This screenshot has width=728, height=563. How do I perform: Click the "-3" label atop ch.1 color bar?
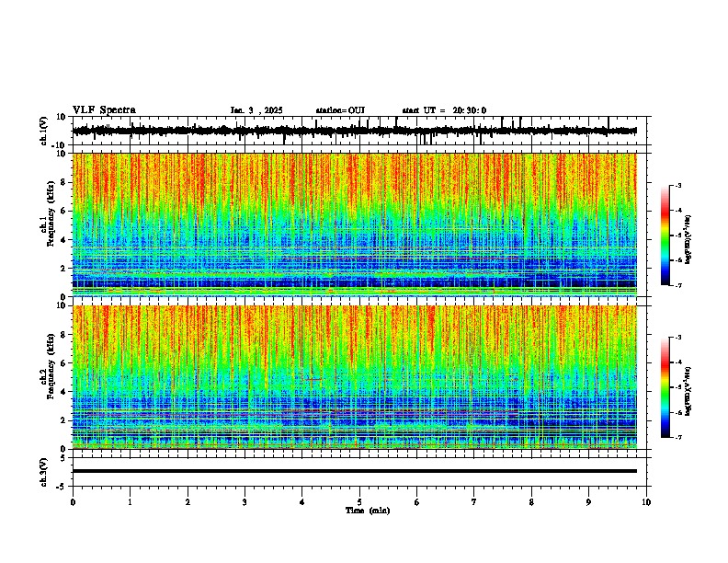point(677,186)
